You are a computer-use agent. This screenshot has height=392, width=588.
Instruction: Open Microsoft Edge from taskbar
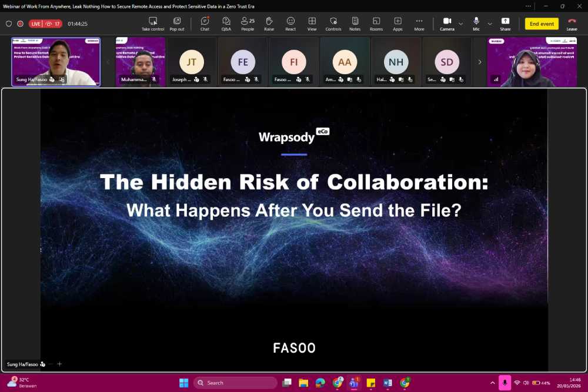tap(320, 383)
